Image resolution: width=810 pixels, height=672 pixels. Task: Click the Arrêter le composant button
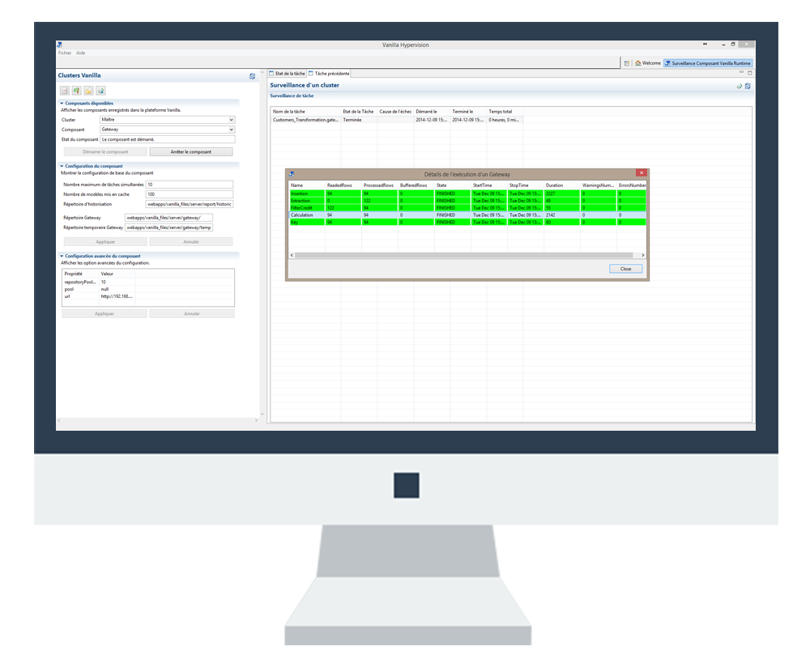point(190,152)
